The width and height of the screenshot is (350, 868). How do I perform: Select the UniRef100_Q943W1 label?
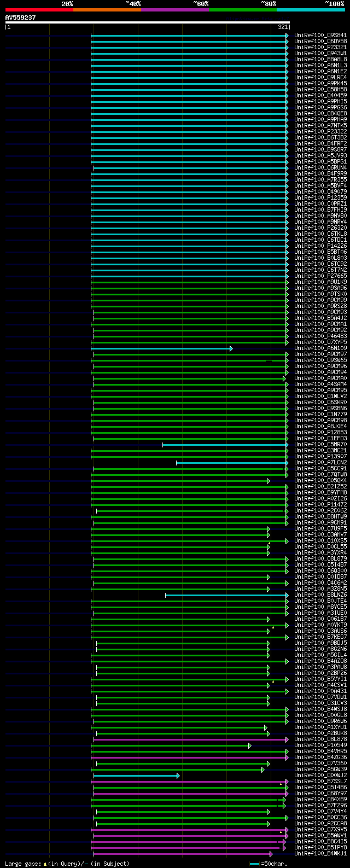320,54
